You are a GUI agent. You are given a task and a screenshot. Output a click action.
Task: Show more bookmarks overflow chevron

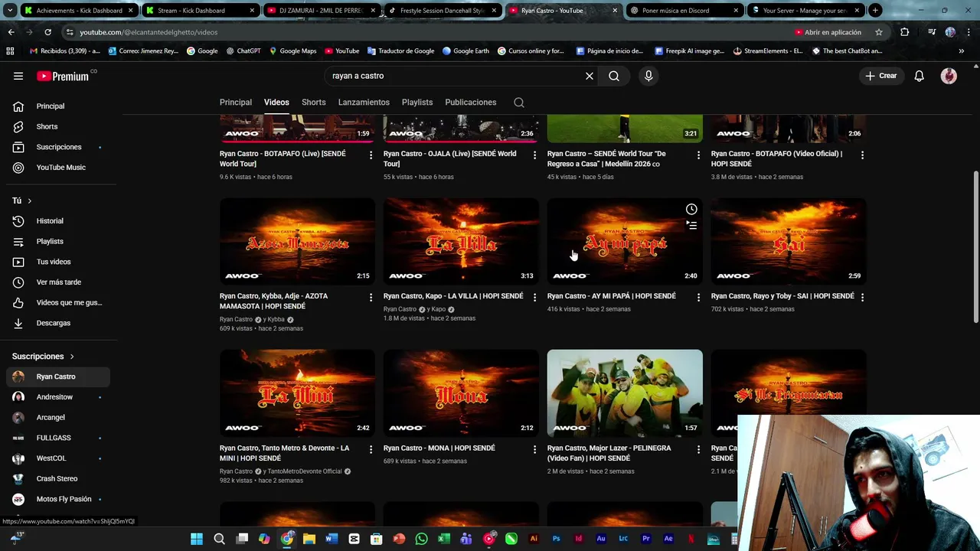click(x=962, y=51)
